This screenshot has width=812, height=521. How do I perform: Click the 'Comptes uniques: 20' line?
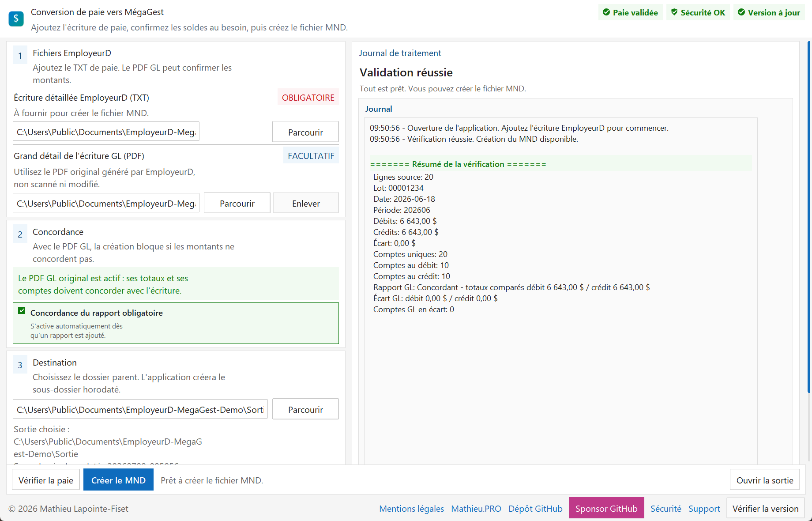[x=410, y=254]
